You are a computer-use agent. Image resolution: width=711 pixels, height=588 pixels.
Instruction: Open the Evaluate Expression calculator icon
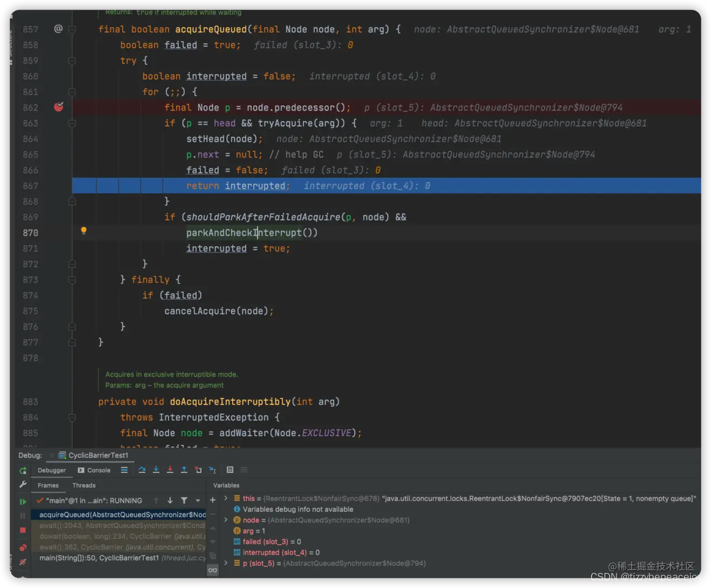pos(230,470)
